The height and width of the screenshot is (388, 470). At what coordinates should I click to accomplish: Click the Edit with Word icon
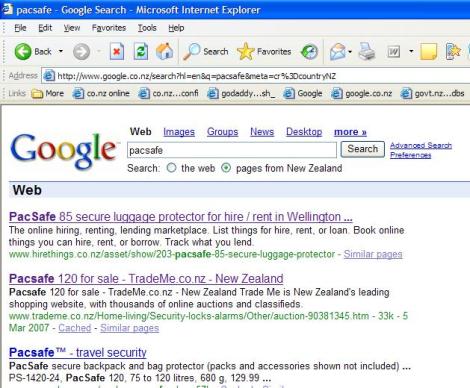394,52
